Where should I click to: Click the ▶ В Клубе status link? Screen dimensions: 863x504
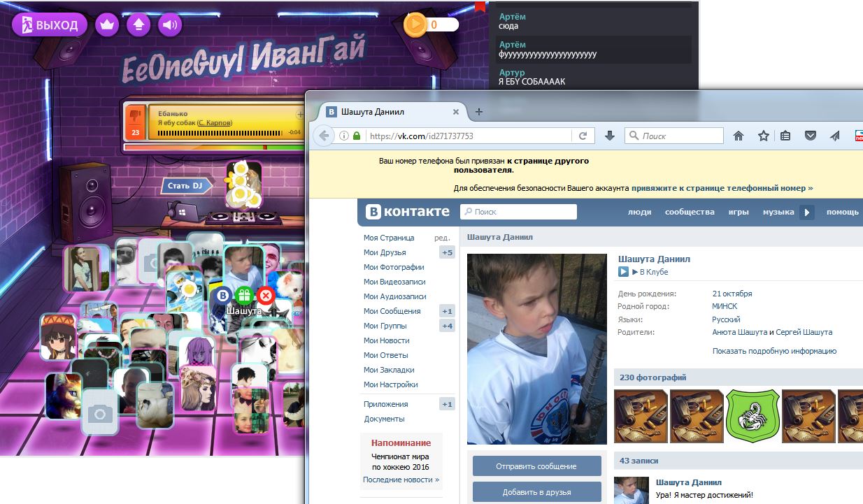click(x=650, y=272)
